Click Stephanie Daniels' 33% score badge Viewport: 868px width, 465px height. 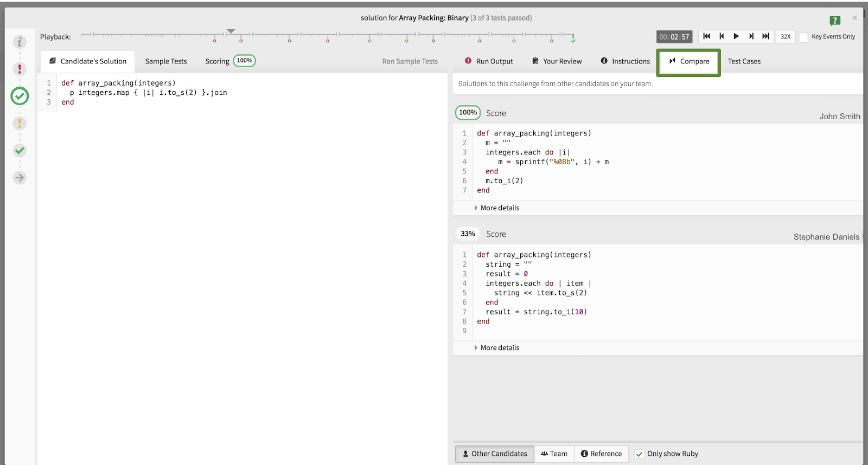468,234
